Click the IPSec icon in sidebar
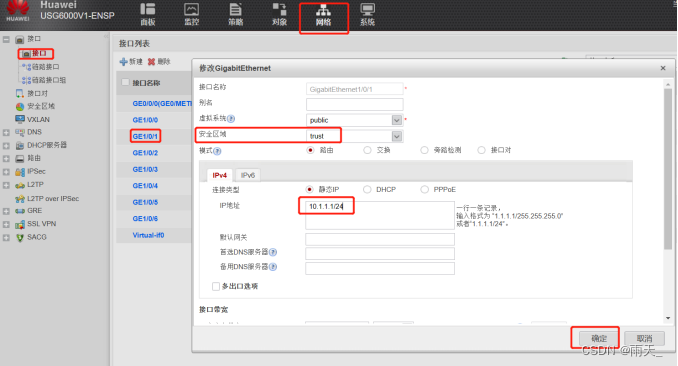Image resolution: width=678 pixels, height=366 pixels. point(19,172)
